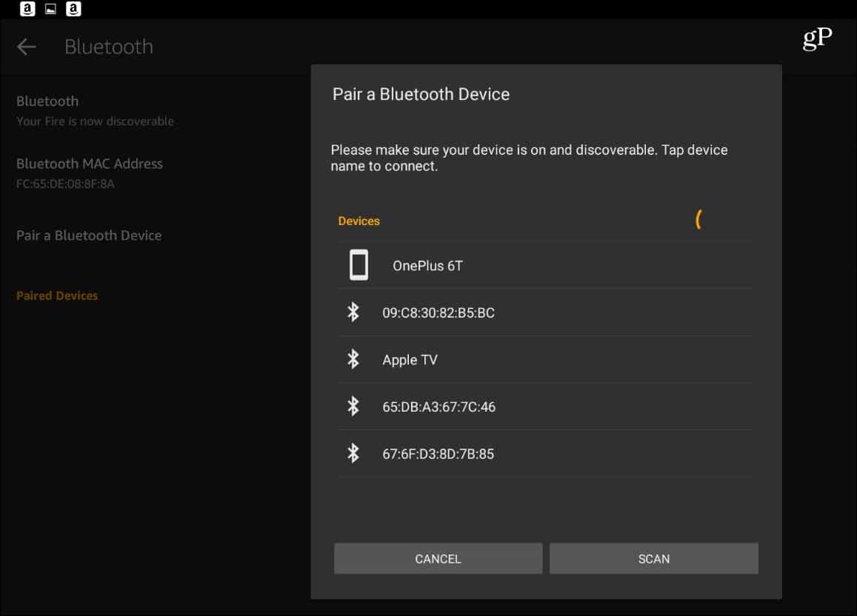The width and height of the screenshot is (857, 616).
Task: Tap the orange scanning spinner
Action: pyautogui.click(x=698, y=220)
